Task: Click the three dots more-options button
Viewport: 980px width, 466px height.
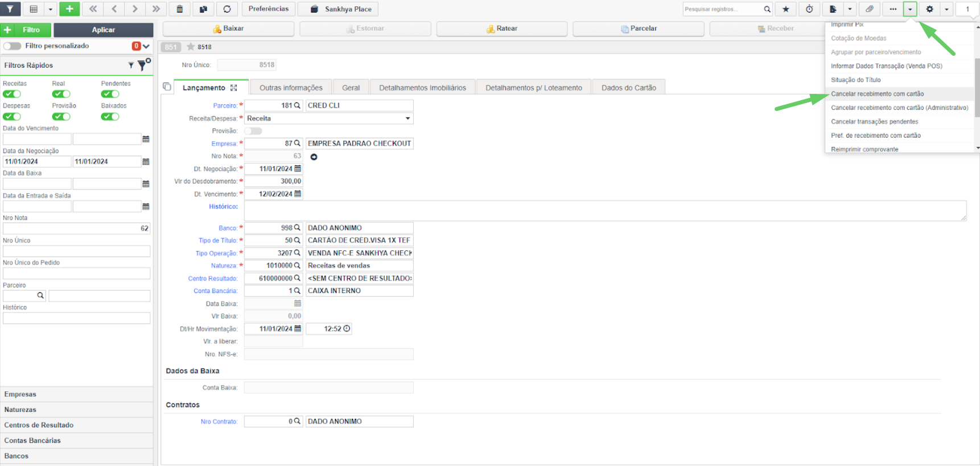Action: point(893,9)
